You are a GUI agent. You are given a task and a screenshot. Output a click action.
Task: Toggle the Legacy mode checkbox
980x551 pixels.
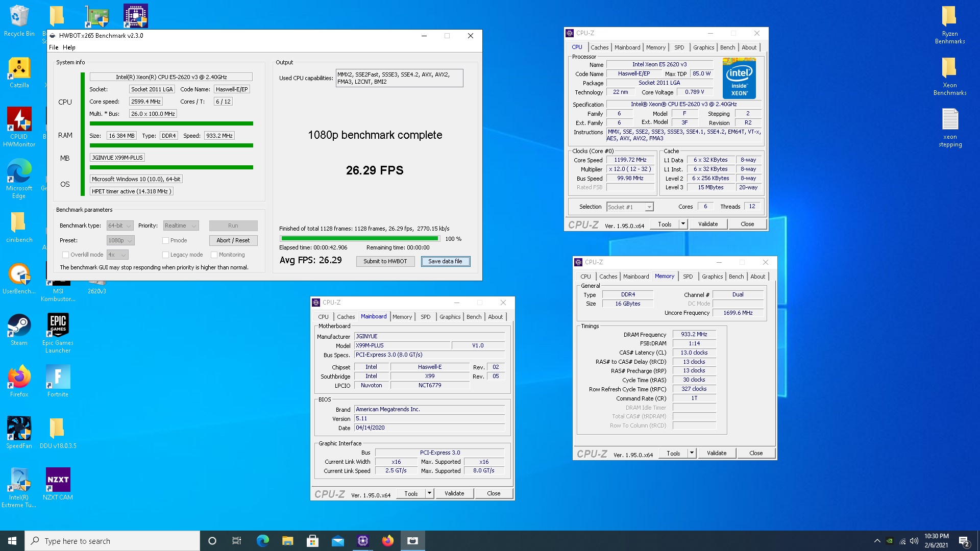165,255
